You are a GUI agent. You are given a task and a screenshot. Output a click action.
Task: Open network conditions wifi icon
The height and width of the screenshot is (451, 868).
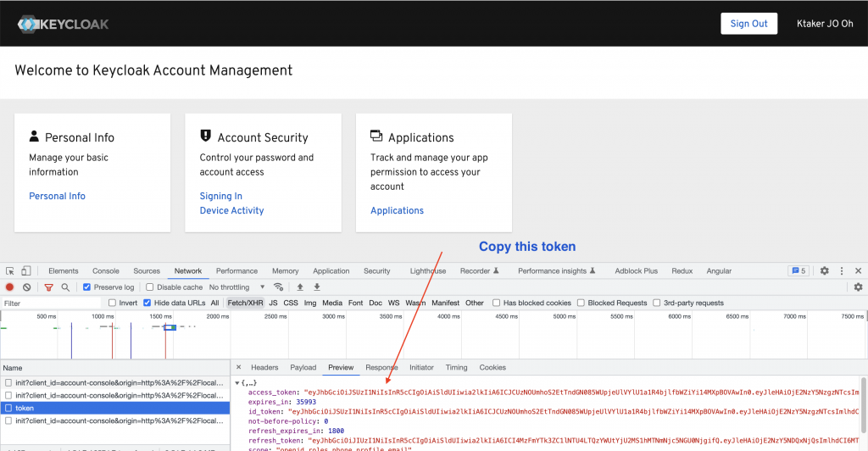click(x=278, y=287)
